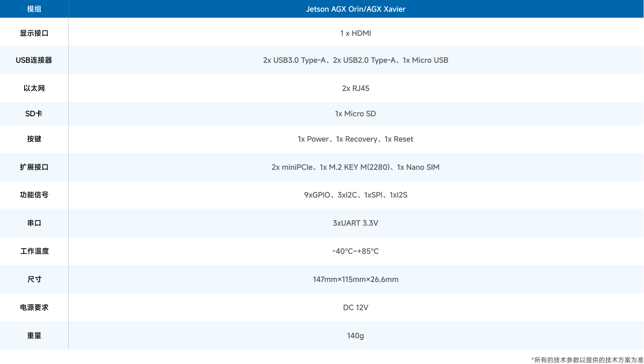Select the 1x Micro SD value
Image resolution: width=644 pixels, height=364 pixels.
point(356,113)
